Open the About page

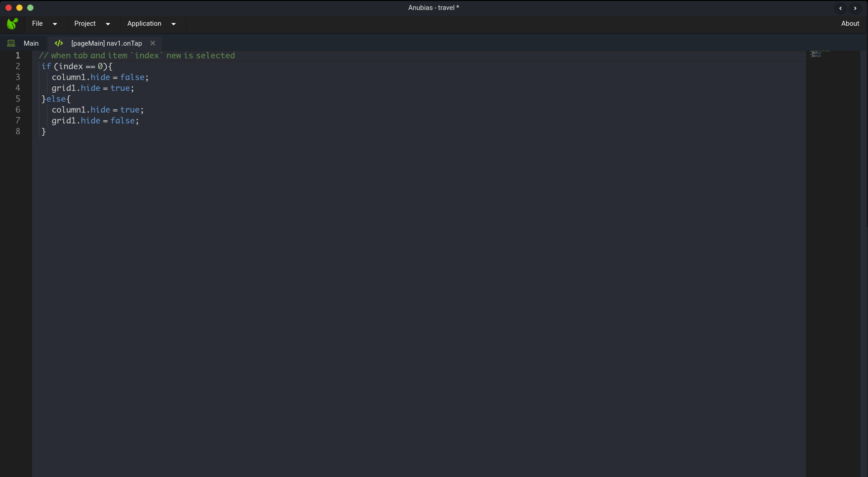pos(850,24)
